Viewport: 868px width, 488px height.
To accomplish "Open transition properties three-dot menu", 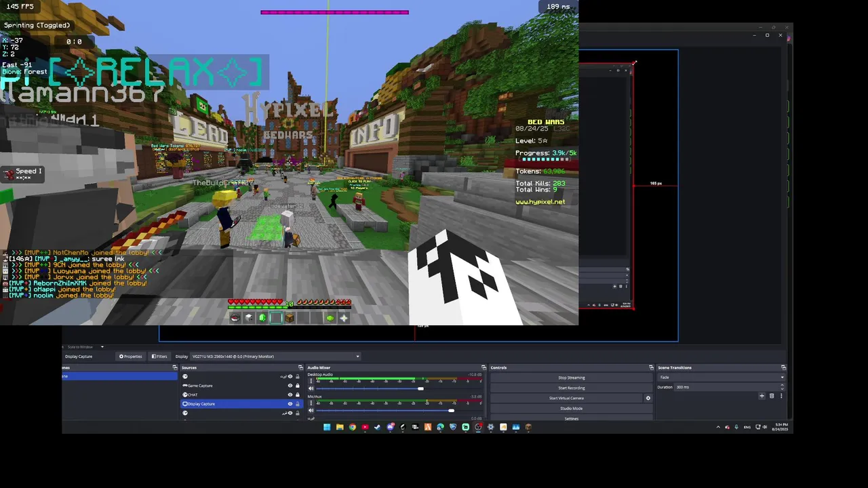I will coord(781,396).
